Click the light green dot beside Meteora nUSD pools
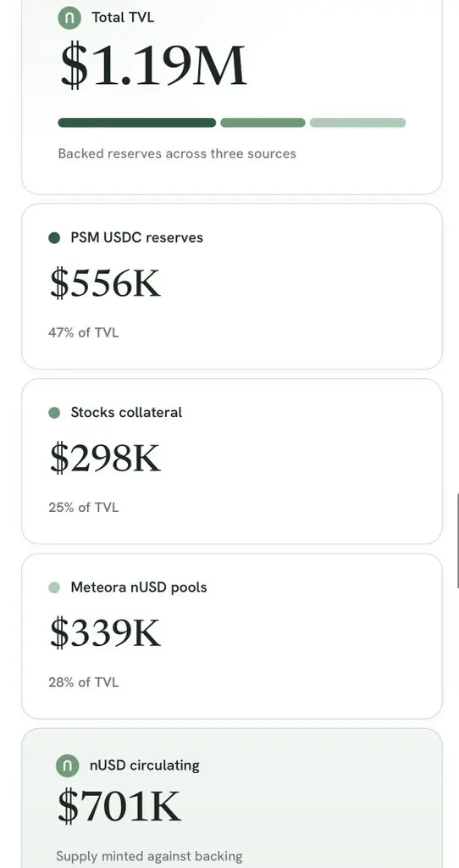This screenshot has height=868, width=459. pos(54,588)
